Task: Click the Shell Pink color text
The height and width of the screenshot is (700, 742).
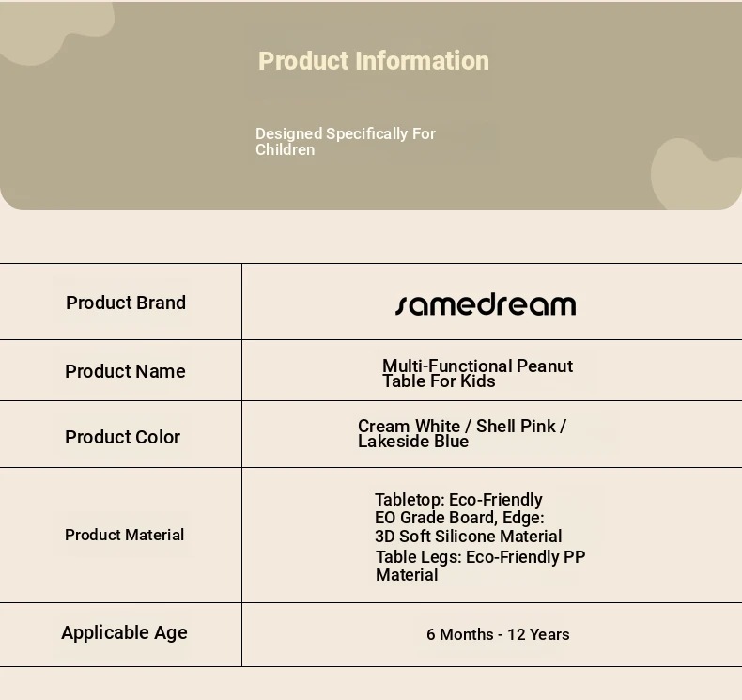Action: 516,426
